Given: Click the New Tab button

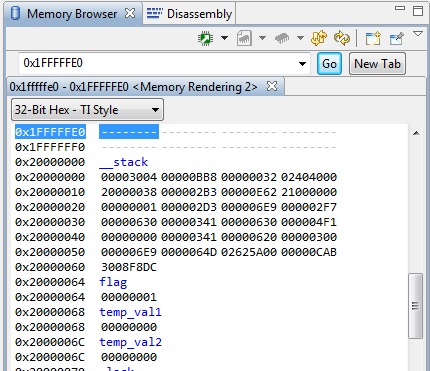Looking at the screenshot, I should point(377,63).
